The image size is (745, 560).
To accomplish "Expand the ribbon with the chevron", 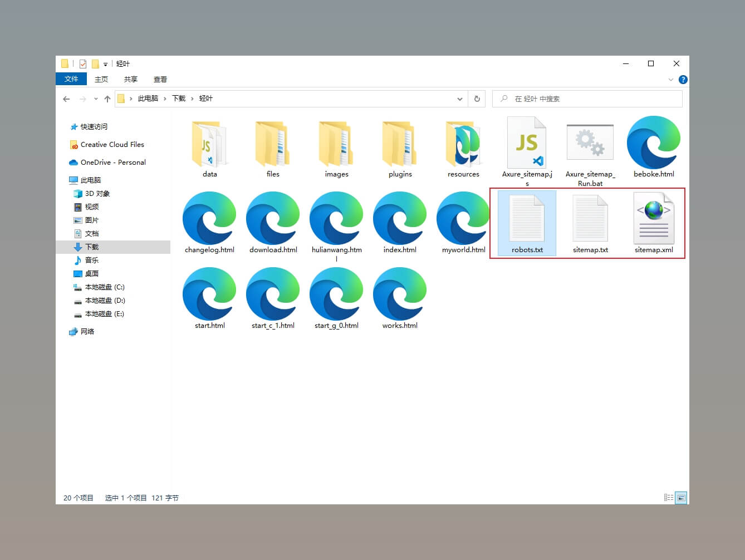I will (x=670, y=80).
